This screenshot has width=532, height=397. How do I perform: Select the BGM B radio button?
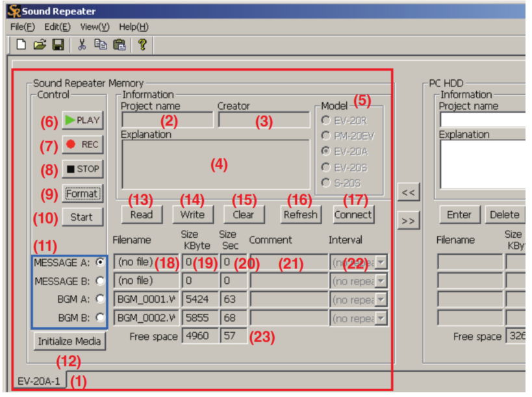click(100, 318)
